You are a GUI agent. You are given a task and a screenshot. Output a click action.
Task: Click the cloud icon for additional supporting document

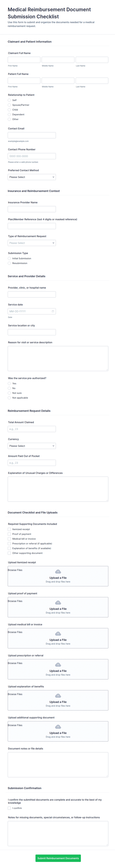click(58, 727)
